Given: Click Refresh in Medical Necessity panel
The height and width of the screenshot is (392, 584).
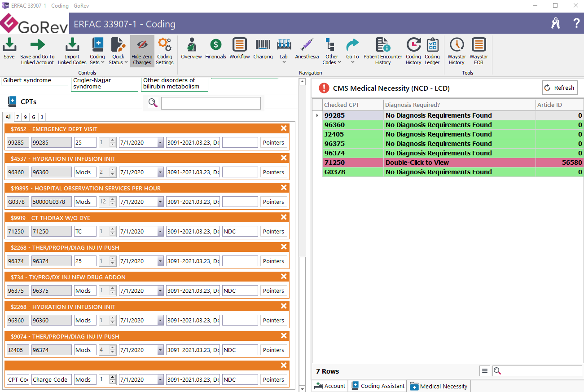Looking at the screenshot, I should [x=559, y=88].
